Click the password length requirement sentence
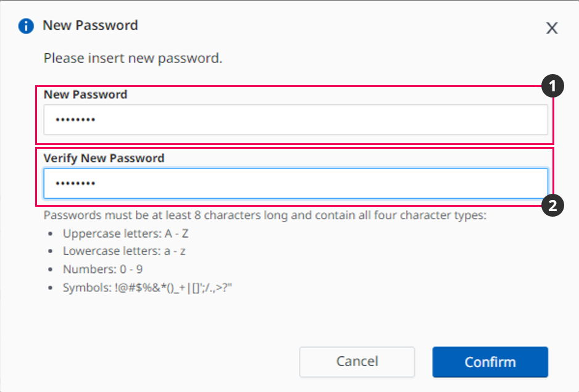 [265, 216]
